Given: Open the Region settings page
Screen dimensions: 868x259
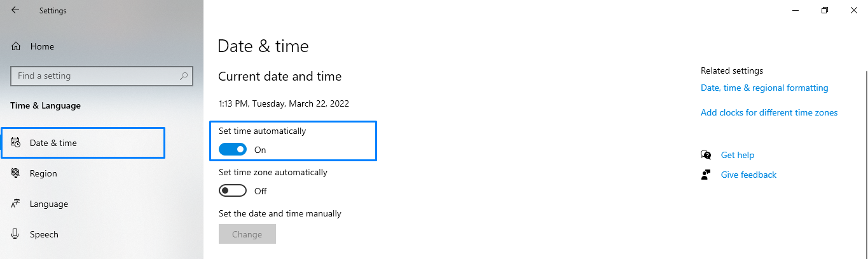Looking at the screenshot, I should tap(43, 173).
